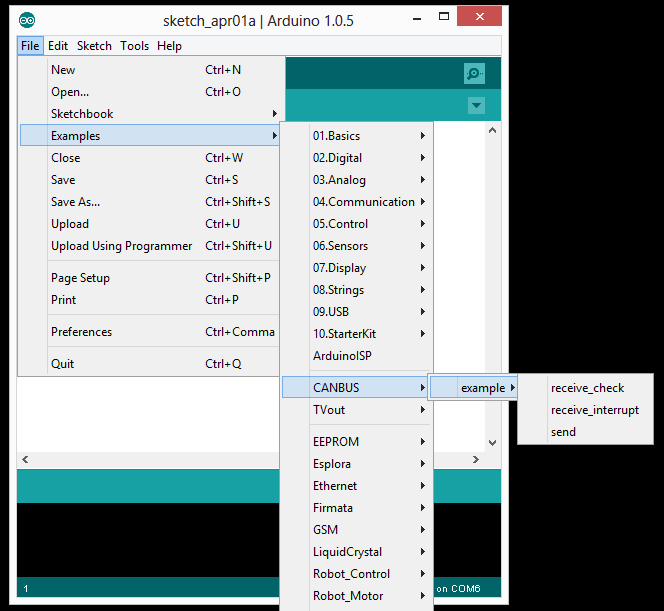Expand the CANBUS example submenu
This screenshot has height=611, width=664.
474,388
